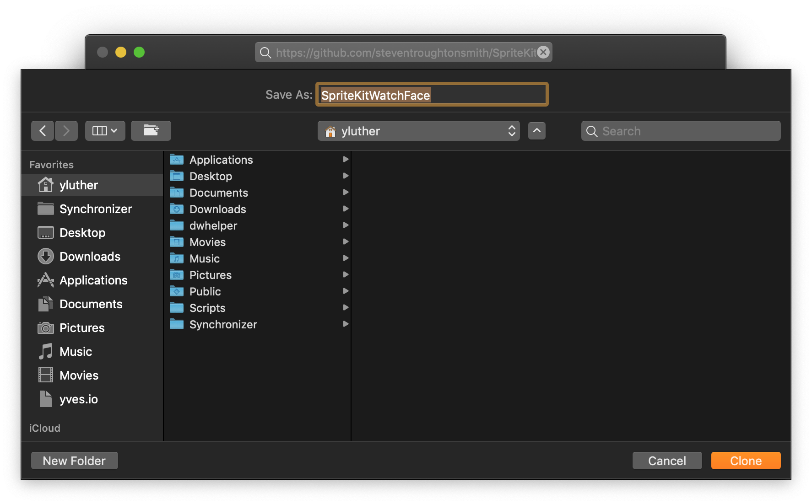Click the repository URL field

[404, 53]
